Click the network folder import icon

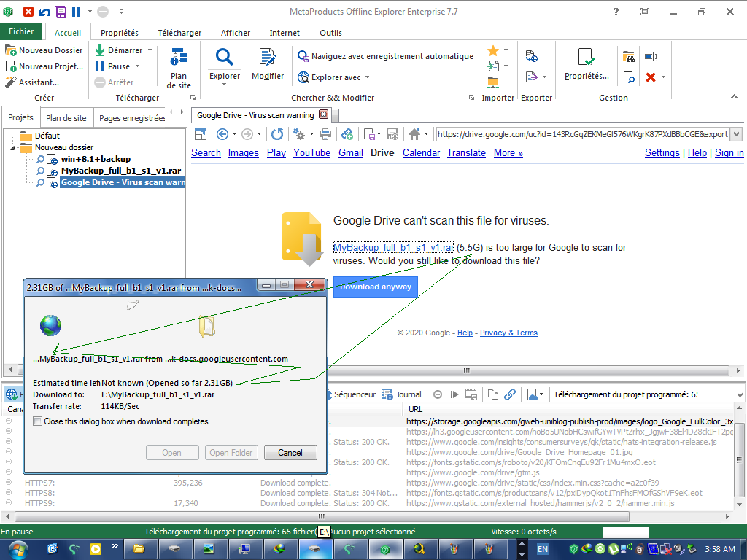click(x=493, y=82)
